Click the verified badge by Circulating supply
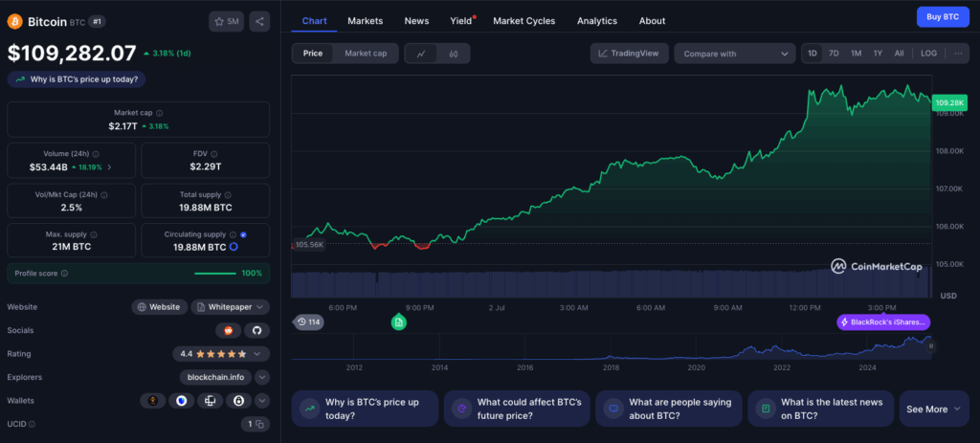The image size is (980, 443). click(243, 235)
